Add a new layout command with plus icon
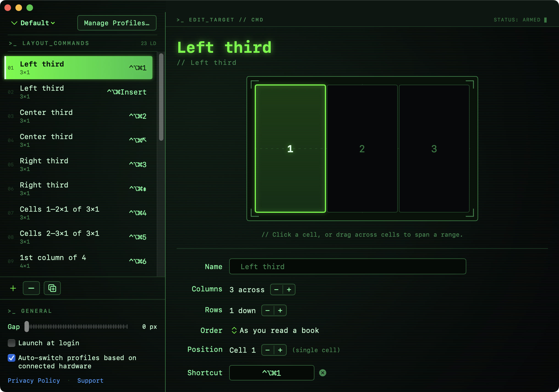This screenshot has width=559, height=392. pos(13,288)
